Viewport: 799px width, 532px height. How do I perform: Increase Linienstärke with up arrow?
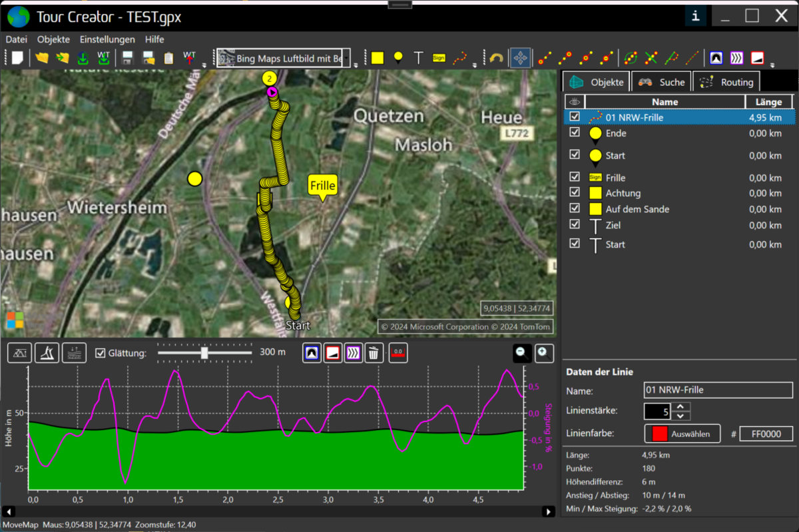679,407
